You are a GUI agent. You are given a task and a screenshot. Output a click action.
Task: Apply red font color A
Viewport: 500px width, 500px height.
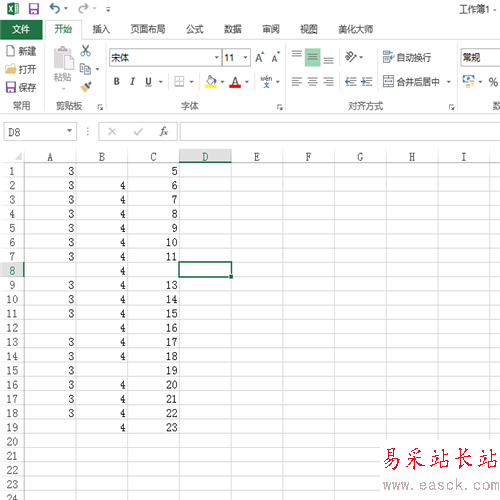tap(235, 82)
